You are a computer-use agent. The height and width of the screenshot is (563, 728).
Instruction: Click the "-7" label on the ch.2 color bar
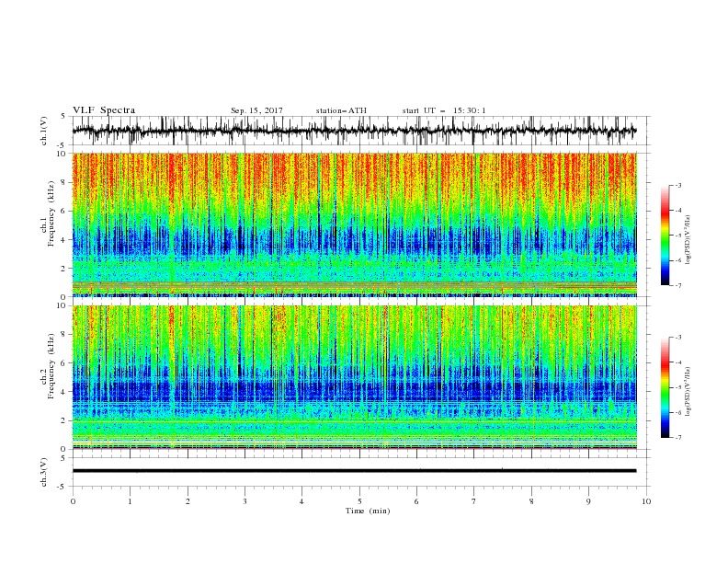point(677,438)
